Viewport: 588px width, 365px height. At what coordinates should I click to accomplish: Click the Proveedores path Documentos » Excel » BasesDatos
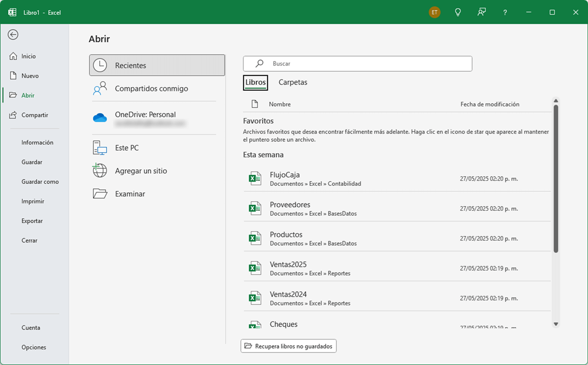(x=314, y=214)
